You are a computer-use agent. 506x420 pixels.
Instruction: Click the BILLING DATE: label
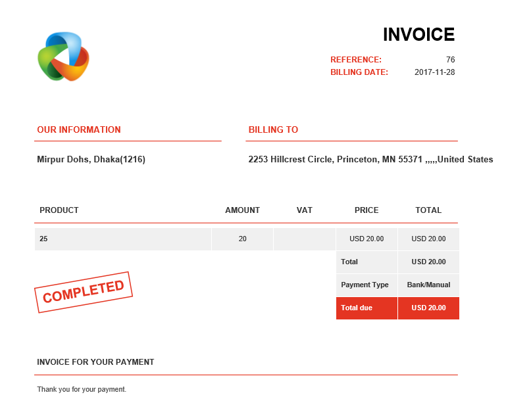tap(359, 72)
